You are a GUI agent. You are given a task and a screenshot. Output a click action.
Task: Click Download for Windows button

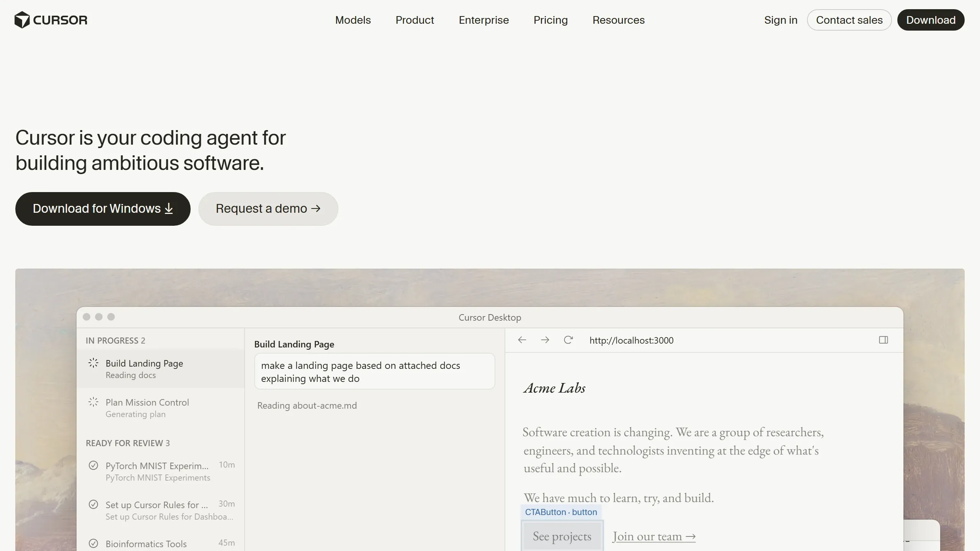(x=103, y=209)
